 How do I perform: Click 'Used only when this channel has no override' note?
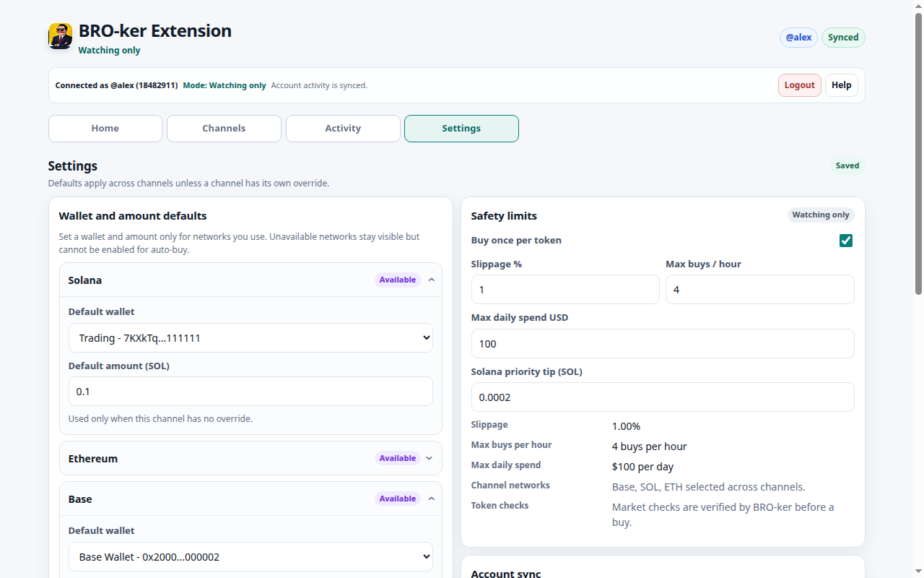pos(160,419)
